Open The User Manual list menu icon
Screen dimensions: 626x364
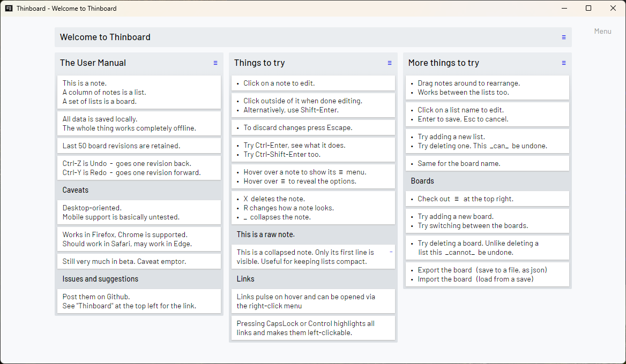point(215,63)
